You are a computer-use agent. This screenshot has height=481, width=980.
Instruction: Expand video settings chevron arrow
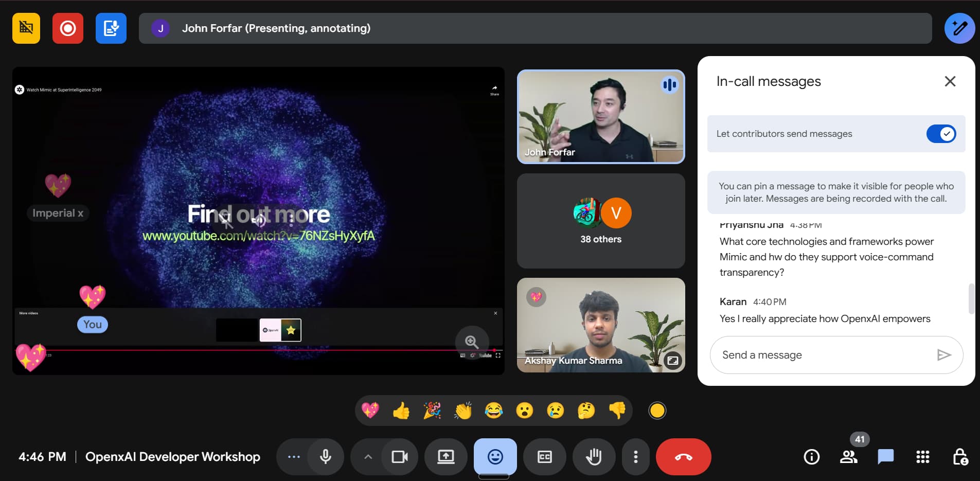click(x=368, y=457)
